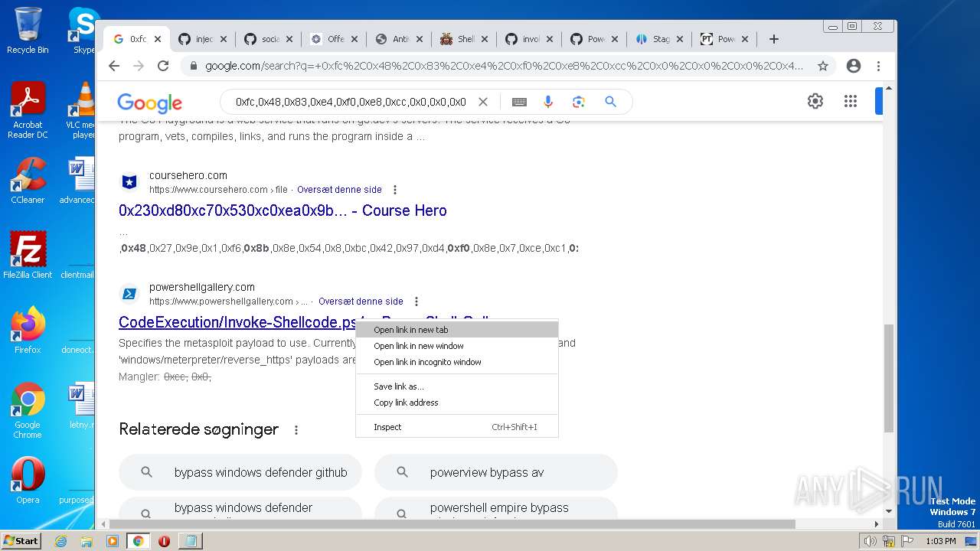Open Google Chrome desktop shortcut
This screenshot has height=551, width=980.
[28, 411]
